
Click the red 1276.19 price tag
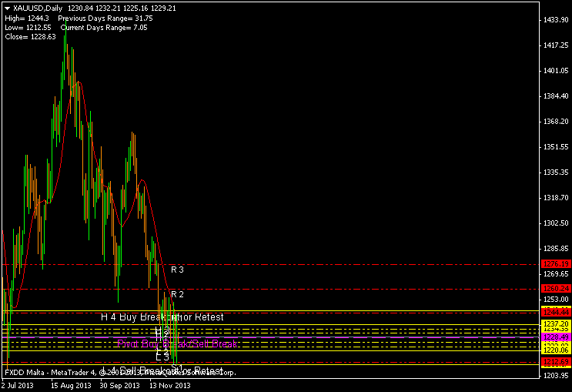coord(555,264)
